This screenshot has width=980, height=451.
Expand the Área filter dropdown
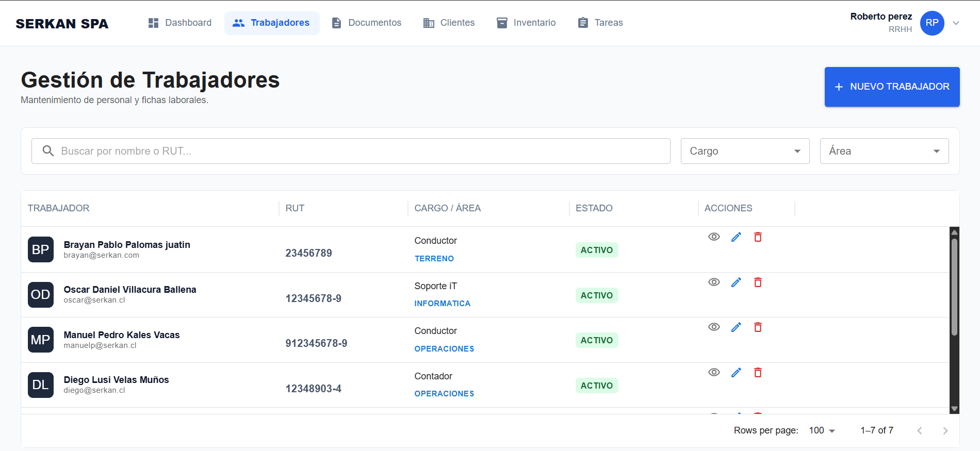[884, 151]
